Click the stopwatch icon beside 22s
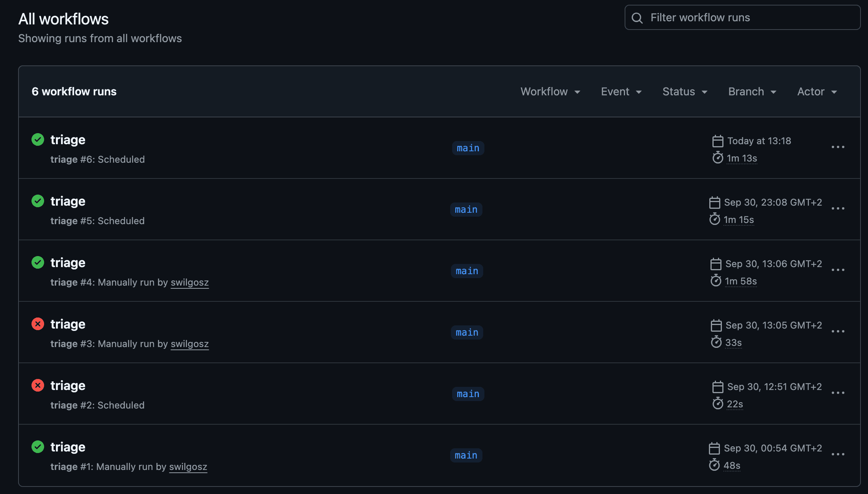The width and height of the screenshot is (868, 494). click(x=718, y=403)
